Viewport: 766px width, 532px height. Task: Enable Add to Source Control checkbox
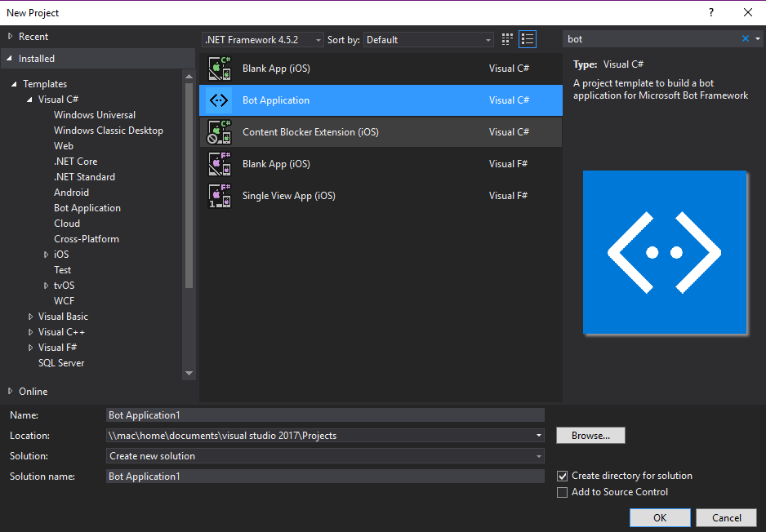pyautogui.click(x=563, y=492)
